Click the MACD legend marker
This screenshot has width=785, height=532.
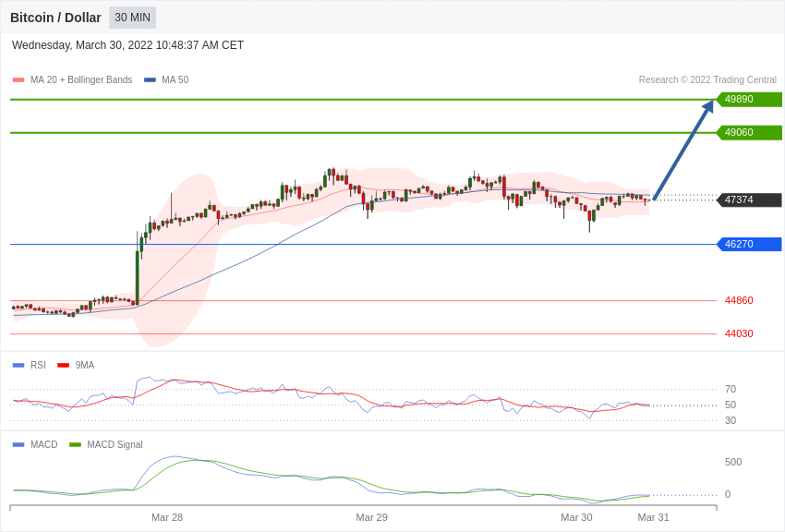[x=18, y=444]
